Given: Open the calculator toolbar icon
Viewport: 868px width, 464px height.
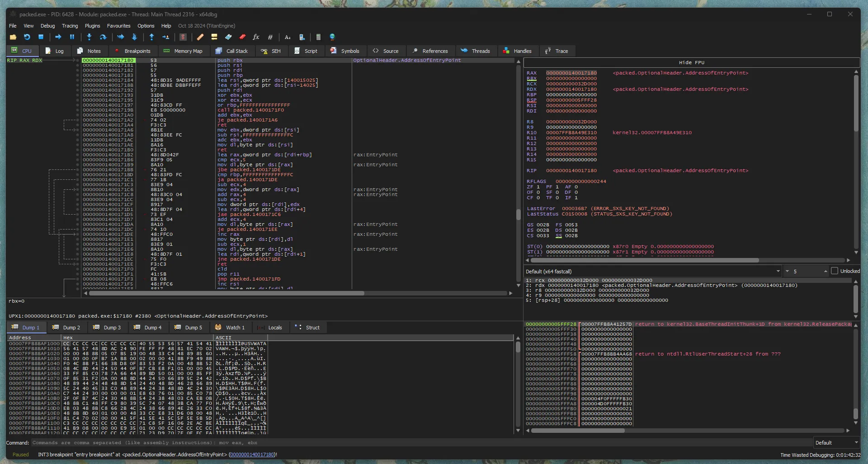Looking at the screenshot, I should [x=318, y=37].
